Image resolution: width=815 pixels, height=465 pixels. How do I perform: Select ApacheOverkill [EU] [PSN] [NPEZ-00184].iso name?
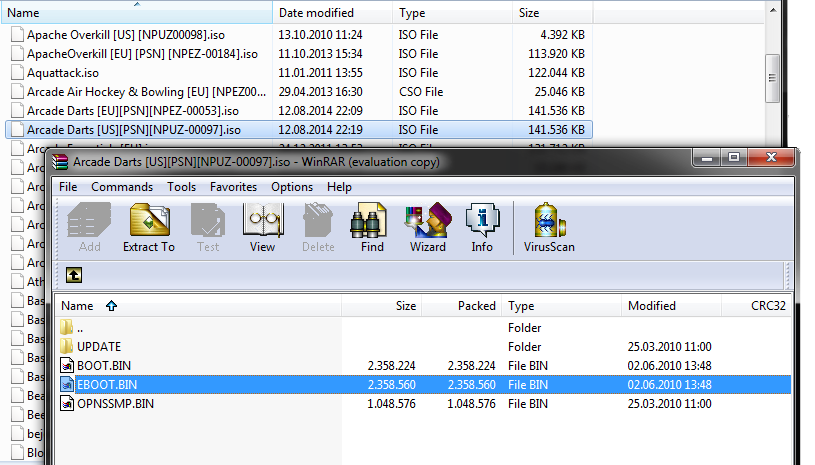142,54
